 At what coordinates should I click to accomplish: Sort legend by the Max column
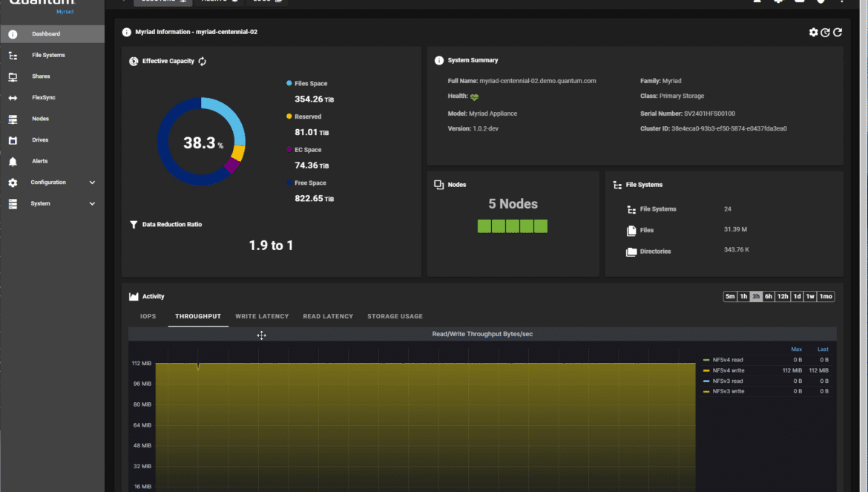[x=797, y=350]
